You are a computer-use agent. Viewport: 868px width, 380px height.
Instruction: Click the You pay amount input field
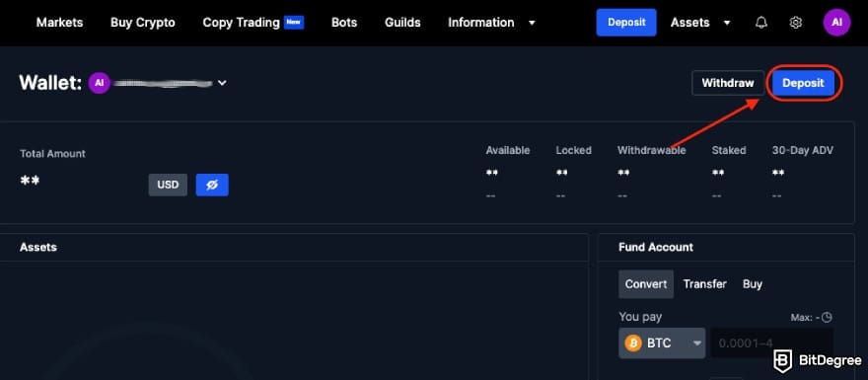point(771,342)
